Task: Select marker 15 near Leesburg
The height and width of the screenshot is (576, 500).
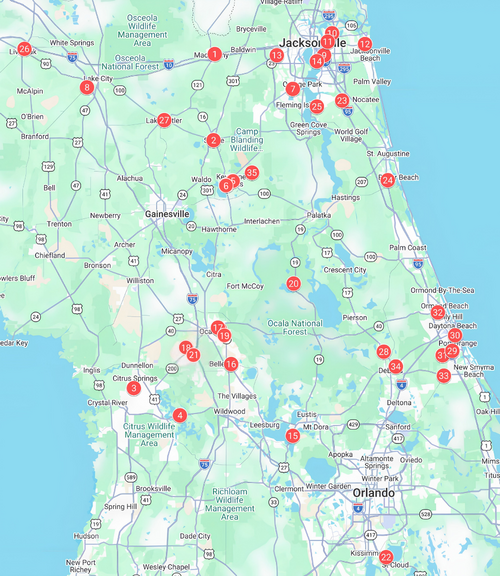Action: pyautogui.click(x=293, y=436)
